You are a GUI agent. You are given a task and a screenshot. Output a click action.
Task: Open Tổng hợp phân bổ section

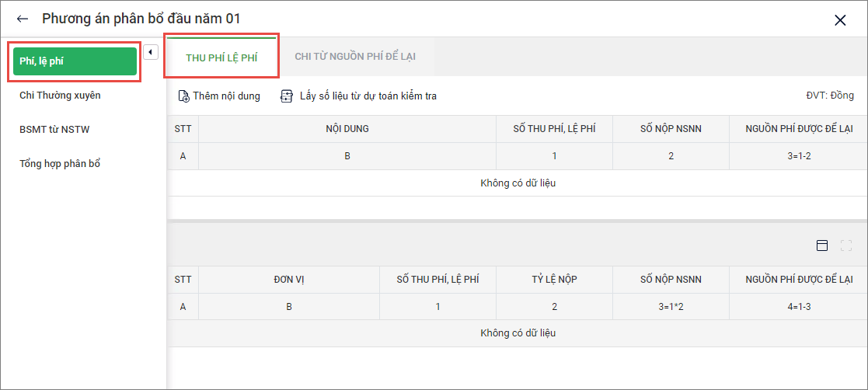coord(60,164)
